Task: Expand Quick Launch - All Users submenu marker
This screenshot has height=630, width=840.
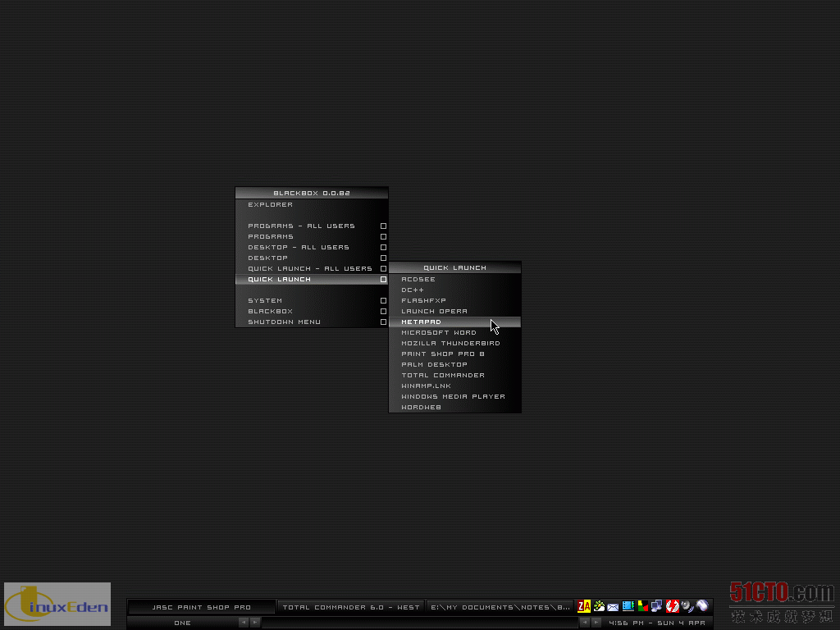Action: click(x=384, y=269)
